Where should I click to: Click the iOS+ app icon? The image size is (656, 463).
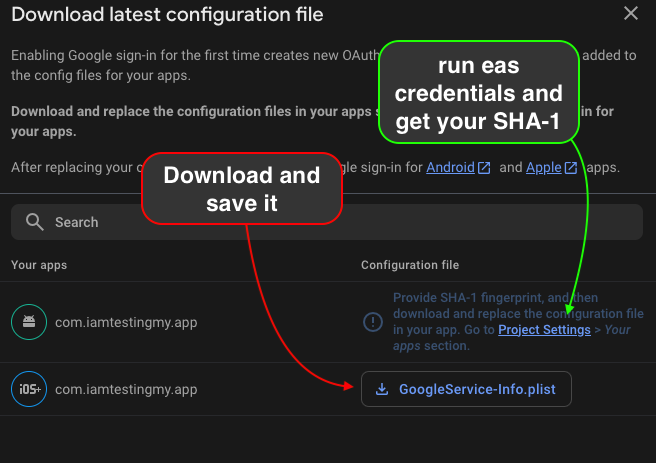tap(29, 389)
